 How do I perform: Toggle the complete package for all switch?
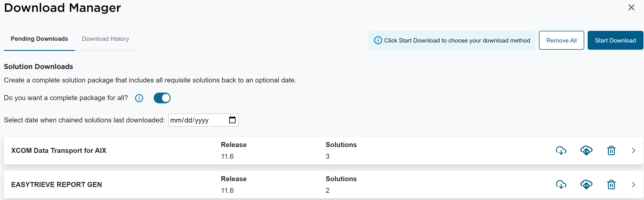[x=162, y=98]
